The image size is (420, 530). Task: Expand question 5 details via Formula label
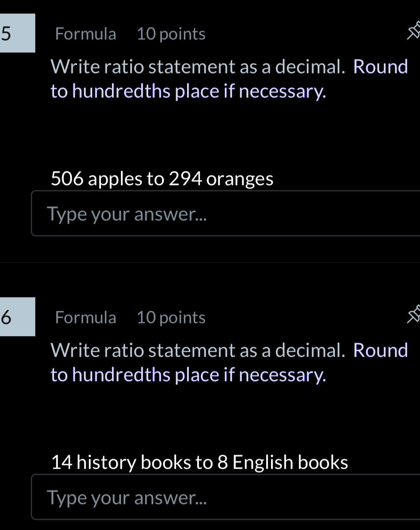coord(86,34)
